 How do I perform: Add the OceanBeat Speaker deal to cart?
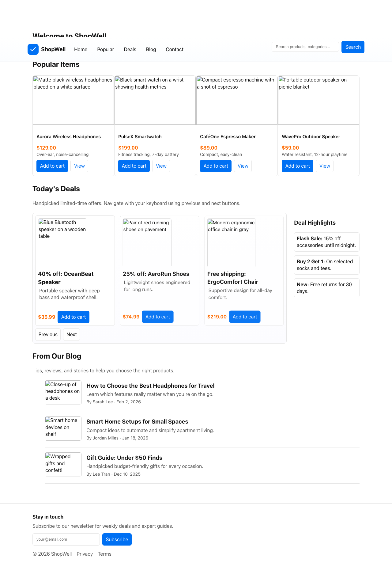point(73,317)
